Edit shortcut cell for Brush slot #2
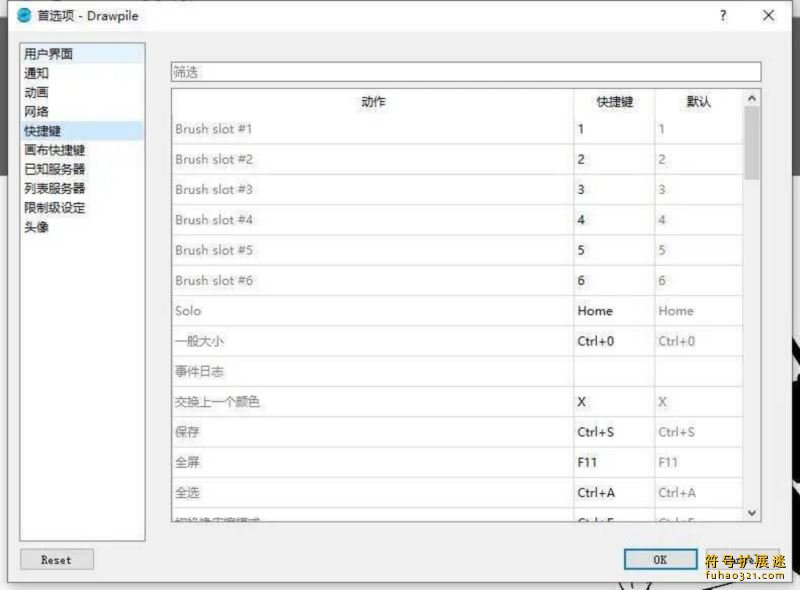This screenshot has height=590, width=800. (x=614, y=159)
